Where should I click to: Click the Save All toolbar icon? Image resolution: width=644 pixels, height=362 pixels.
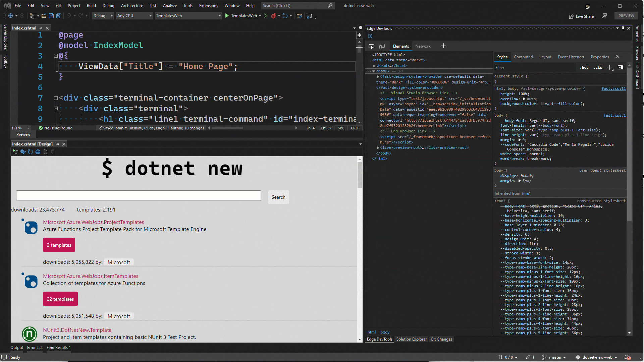pyautogui.click(x=59, y=16)
